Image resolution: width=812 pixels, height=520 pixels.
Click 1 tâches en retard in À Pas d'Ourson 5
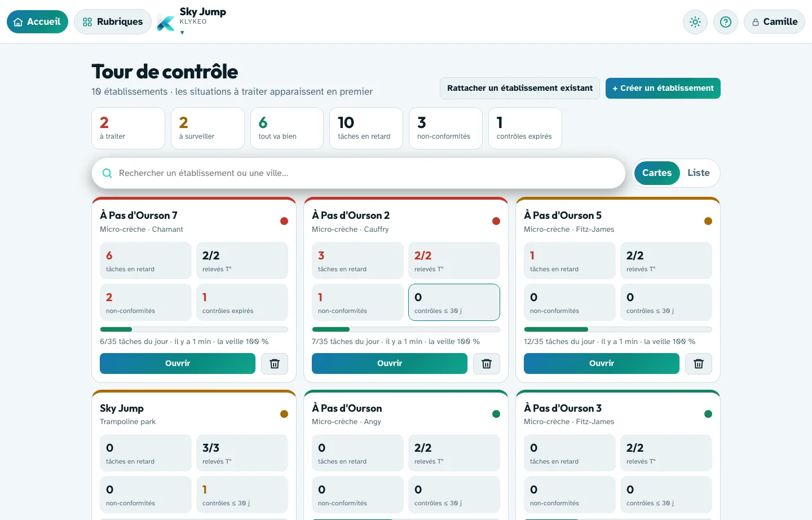point(570,261)
